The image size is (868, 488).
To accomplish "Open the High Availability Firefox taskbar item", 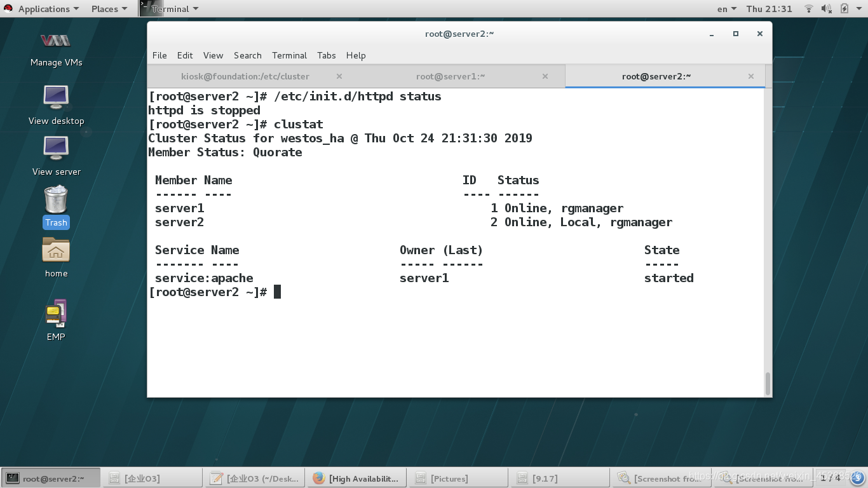I will (x=356, y=478).
